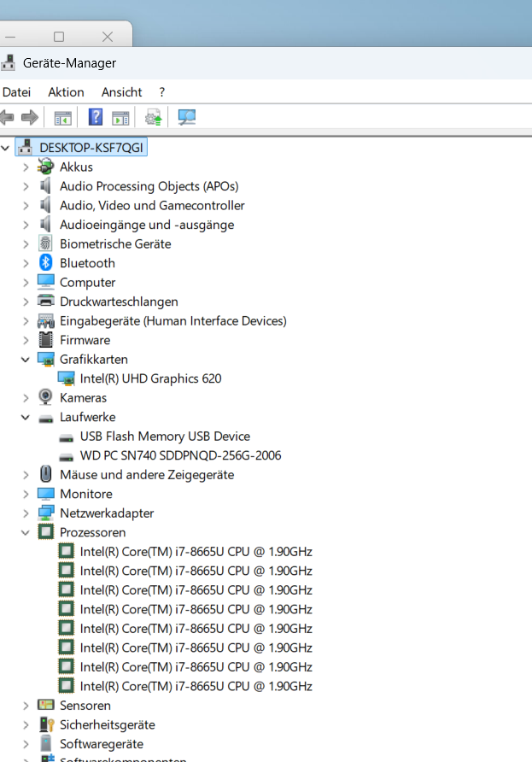Image resolution: width=532 pixels, height=762 pixels.
Task: Maximize the window with the square button
Action: point(59,37)
